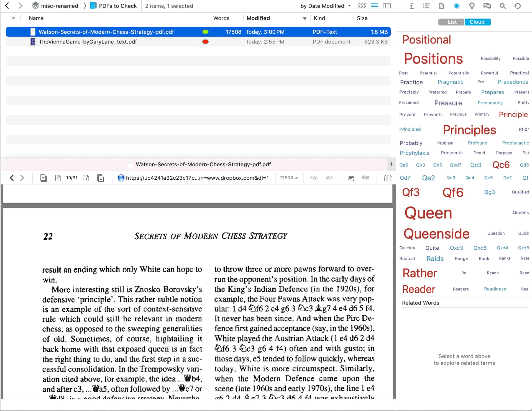Image resolution: width=532 pixels, height=411 pixels.
Task: Go to next page in PDF
Action: [86, 178]
